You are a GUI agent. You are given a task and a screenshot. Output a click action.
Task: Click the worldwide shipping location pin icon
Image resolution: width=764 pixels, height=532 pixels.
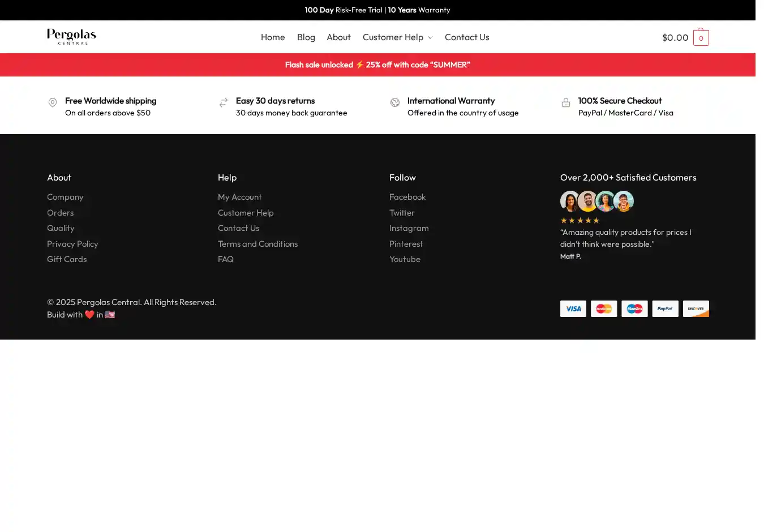[x=53, y=102]
